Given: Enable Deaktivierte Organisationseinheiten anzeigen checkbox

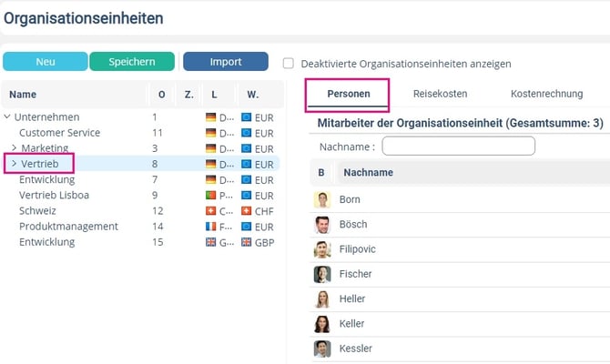Looking at the screenshot, I should [289, 64].
